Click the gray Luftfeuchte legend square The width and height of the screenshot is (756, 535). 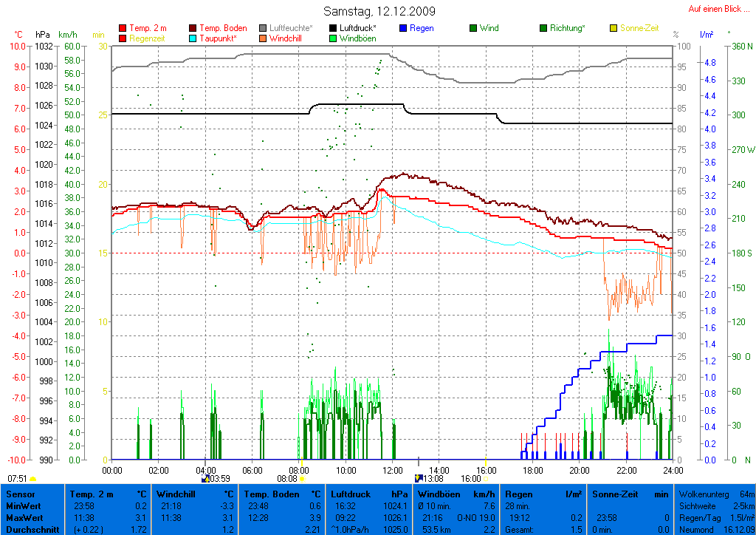263,28
